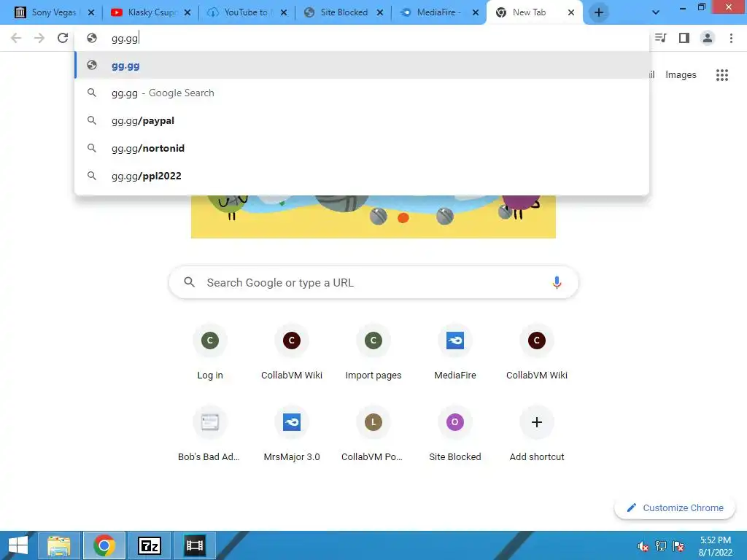Open the Google apps grid

point(721,75)
